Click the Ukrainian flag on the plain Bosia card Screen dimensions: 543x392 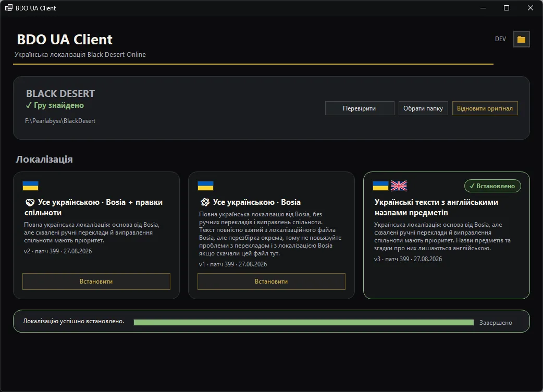pos(205,186)
